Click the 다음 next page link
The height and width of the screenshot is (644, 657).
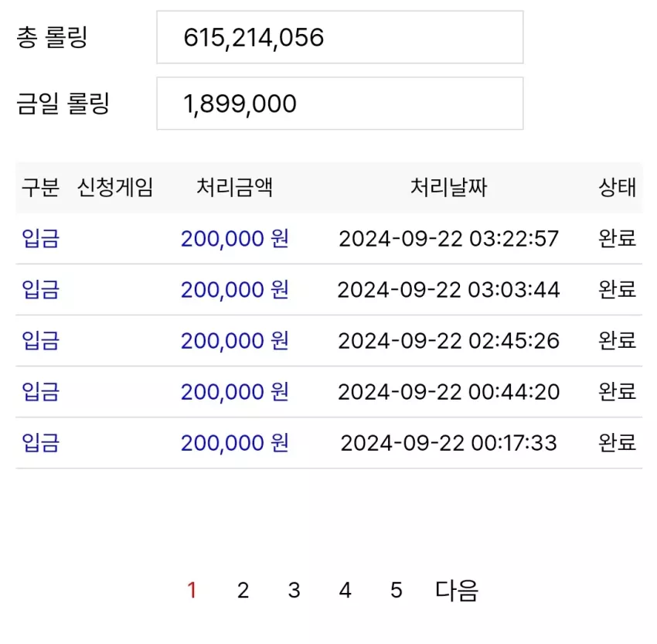click(456, 591)
